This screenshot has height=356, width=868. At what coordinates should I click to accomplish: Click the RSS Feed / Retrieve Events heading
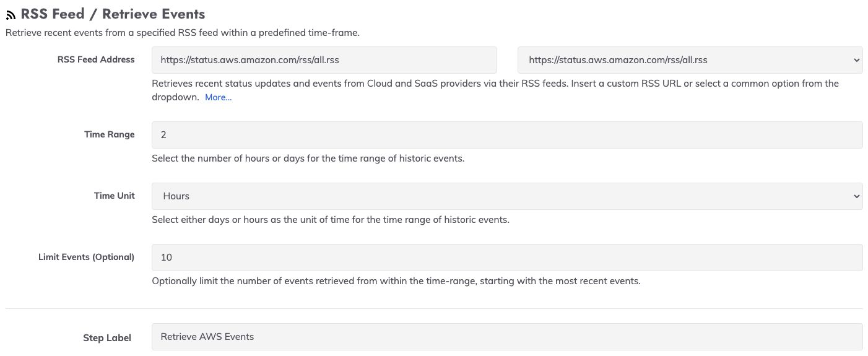pyautogui.click(x=113, y=14)
